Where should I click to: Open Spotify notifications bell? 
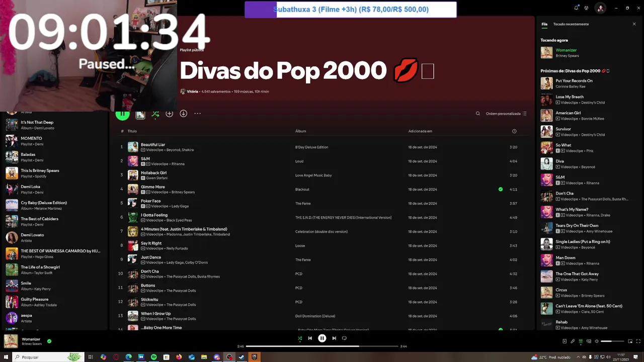(576, 8)
